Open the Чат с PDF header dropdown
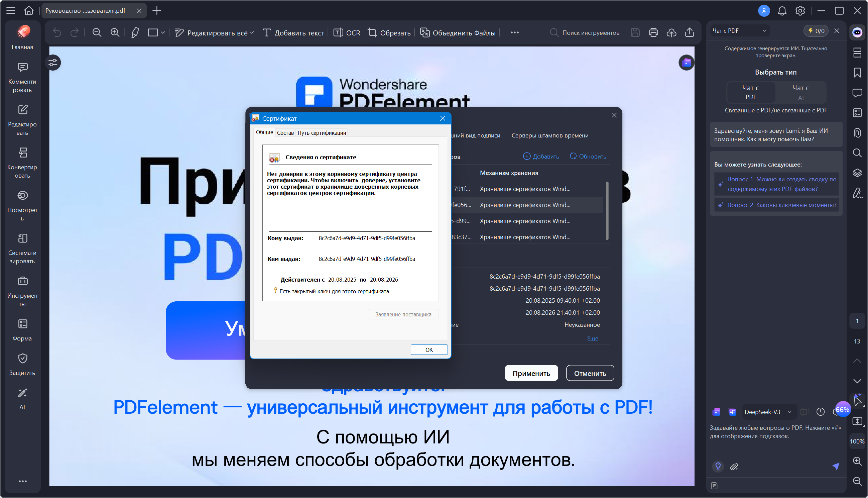Screen dimensions: 868x498 tap(764, 31)
